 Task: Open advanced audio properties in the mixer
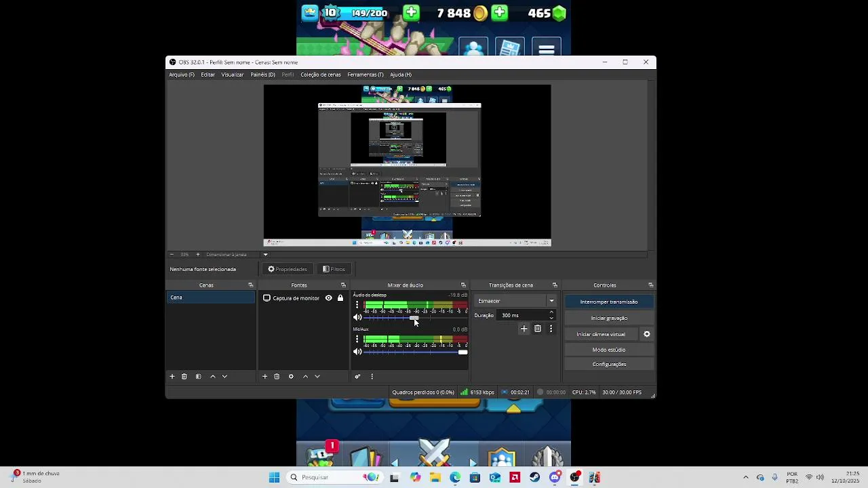(x=357, y=376)
